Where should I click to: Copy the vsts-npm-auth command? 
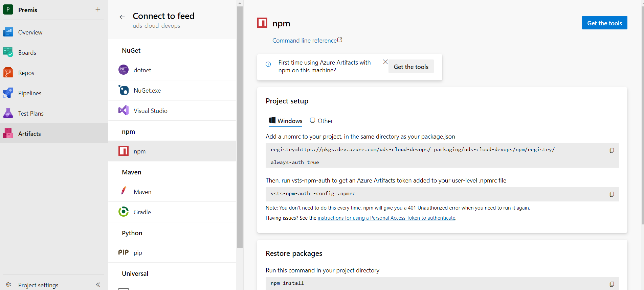click(x=612, y=194)
